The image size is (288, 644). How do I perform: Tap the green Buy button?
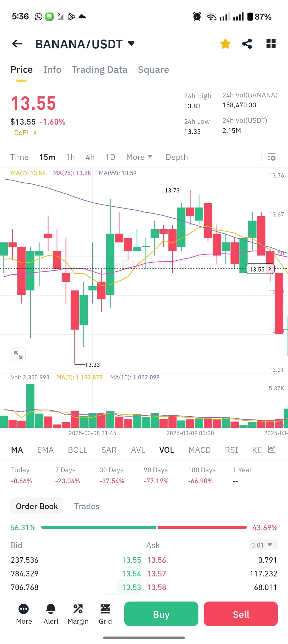(x=161, y=614)
